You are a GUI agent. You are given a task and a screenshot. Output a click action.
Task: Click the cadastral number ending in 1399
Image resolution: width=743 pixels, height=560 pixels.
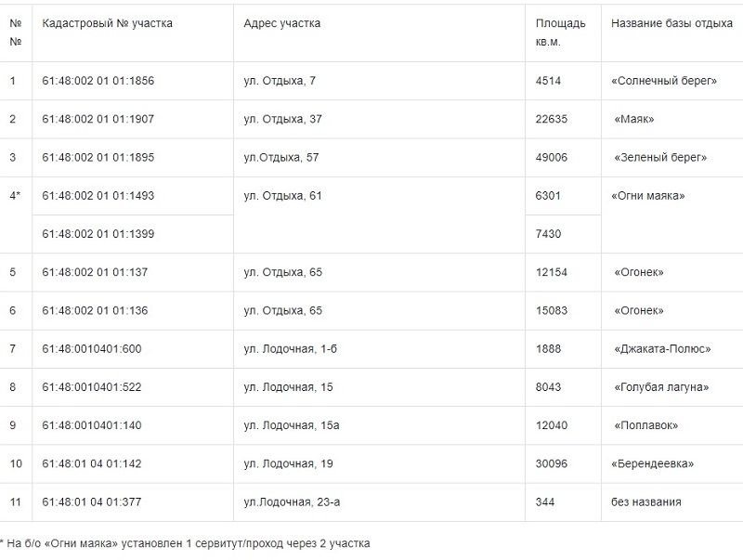(98, 233)
